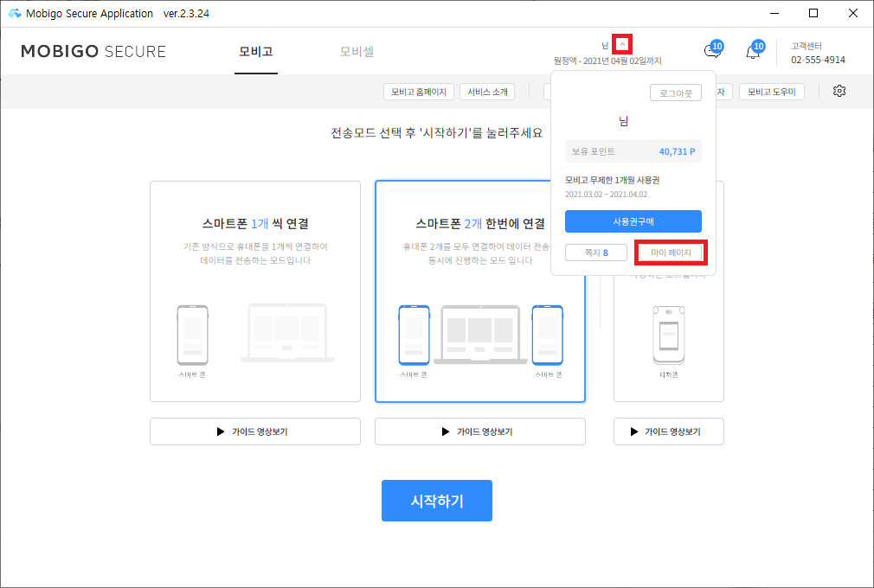Switch to the 모비고 tab
The height and width of the screenshot is (588, 874).
click(256, 51)
